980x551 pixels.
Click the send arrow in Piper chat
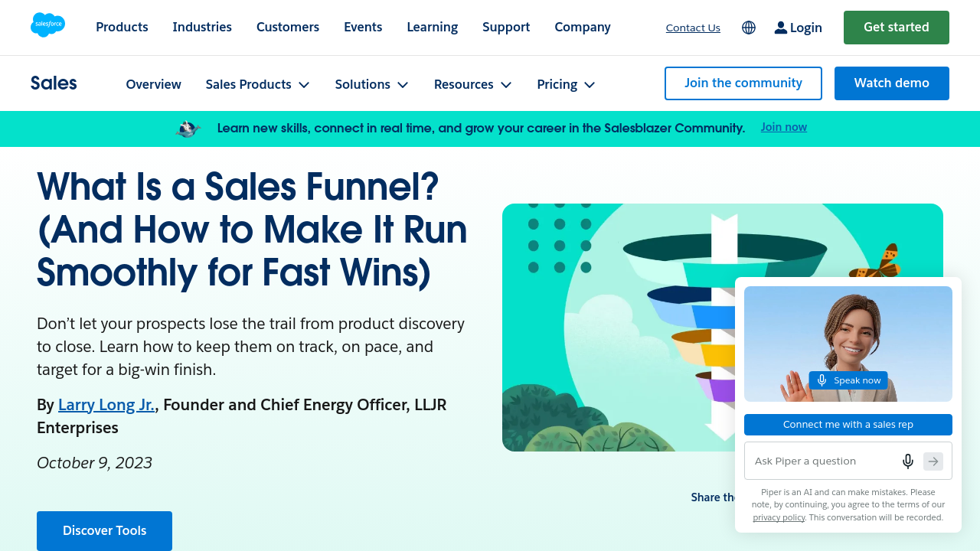(x=933, y=461)
